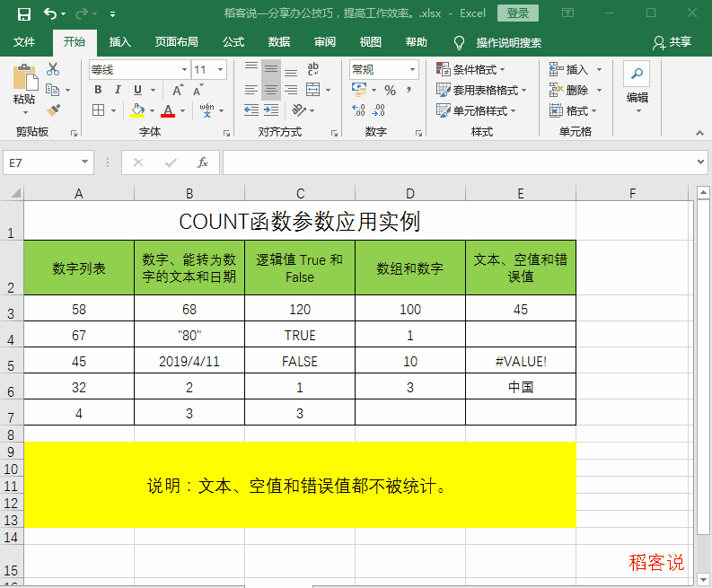The width and height of the screenshot is (712, 588).
Task: Open 编辑 editing group button
Action: point(637,88)
